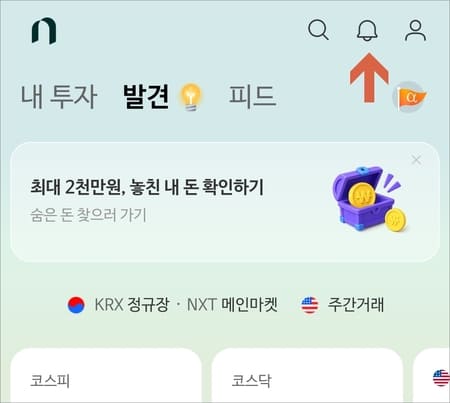This screenshot has height=403, width=450.
Task: Open the 코스피 index card
Action: pyautogui.click(x=106, y=375)
